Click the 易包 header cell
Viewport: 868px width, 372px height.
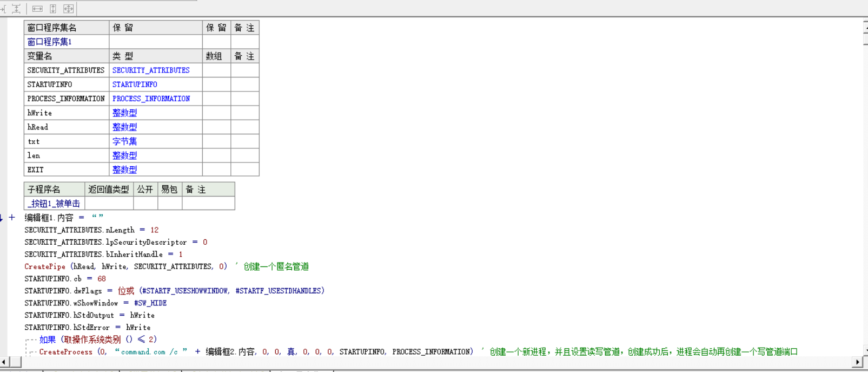169,189
